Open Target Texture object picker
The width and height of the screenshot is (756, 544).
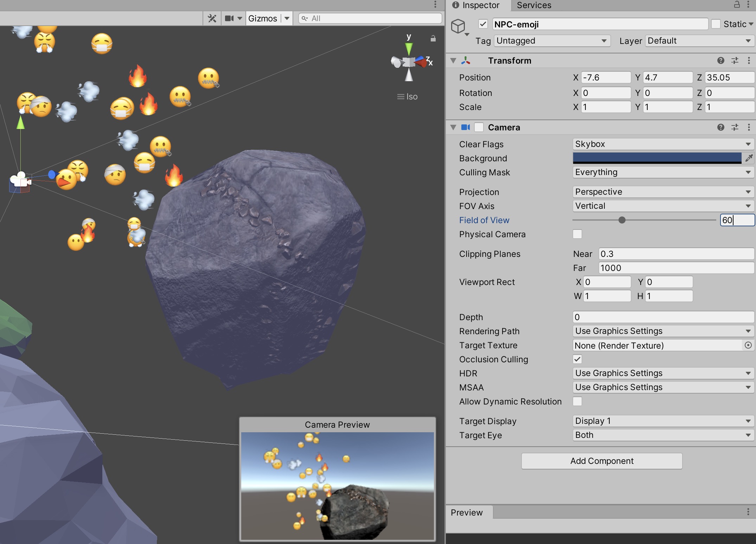pyautogui.click(x=748, y=345)
